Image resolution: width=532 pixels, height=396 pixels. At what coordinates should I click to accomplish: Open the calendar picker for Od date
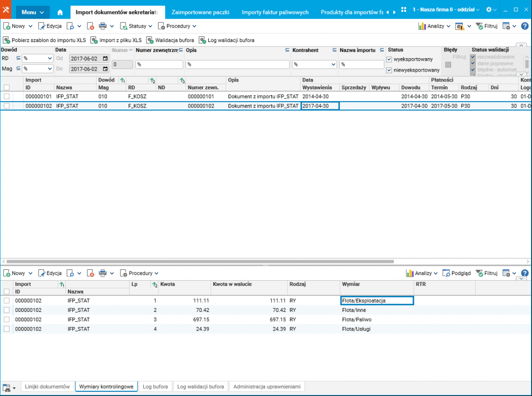pos(105,58)
